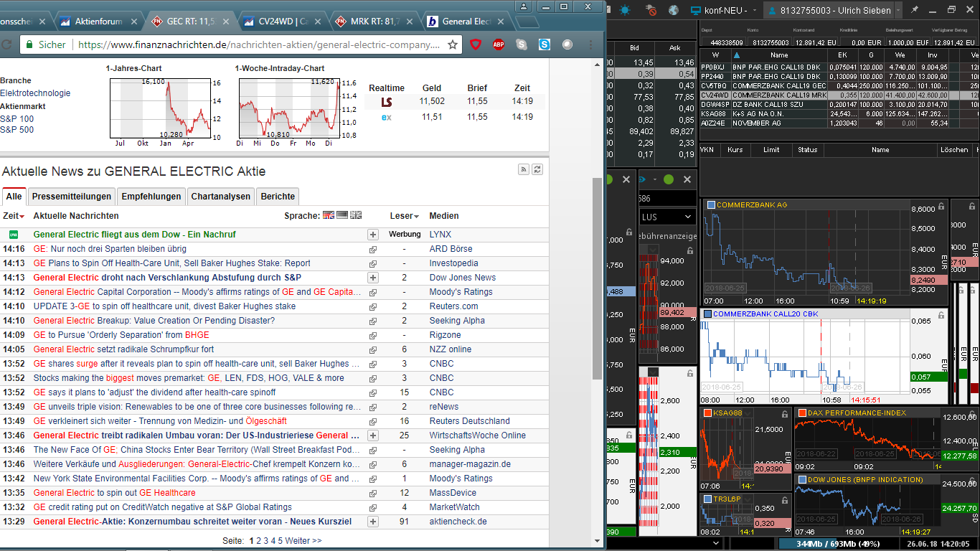Switch to the Pressemitteilungen tab
The image size is (980, 551).
pyautogui.click(x=71, y=196)
